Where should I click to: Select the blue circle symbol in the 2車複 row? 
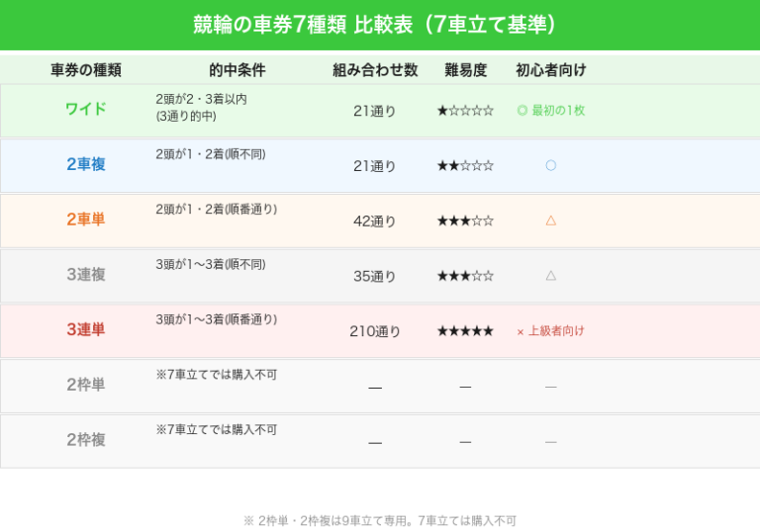click(551, 165)
